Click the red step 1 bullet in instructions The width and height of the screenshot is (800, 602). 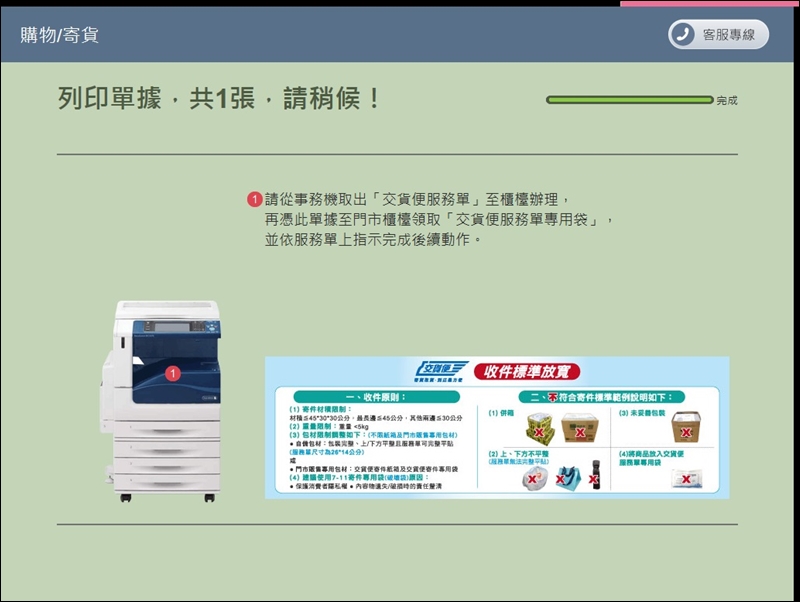tap(254, 199)
